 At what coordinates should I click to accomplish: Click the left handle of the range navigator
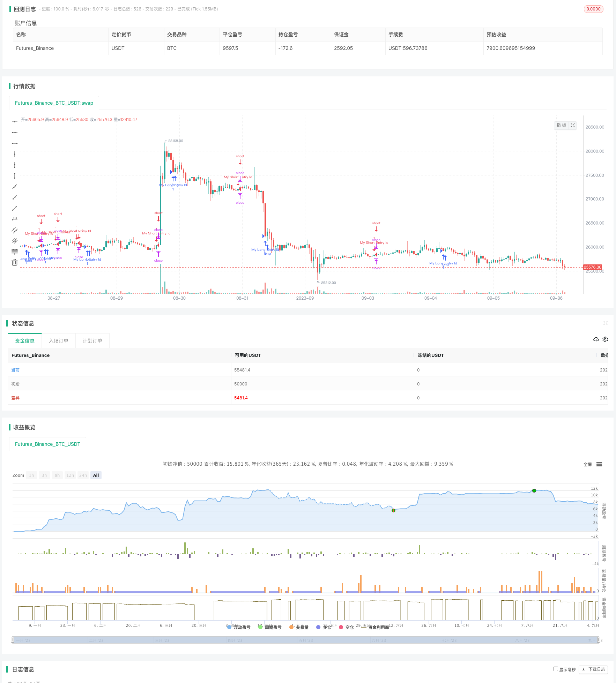[x=13, y=640]
